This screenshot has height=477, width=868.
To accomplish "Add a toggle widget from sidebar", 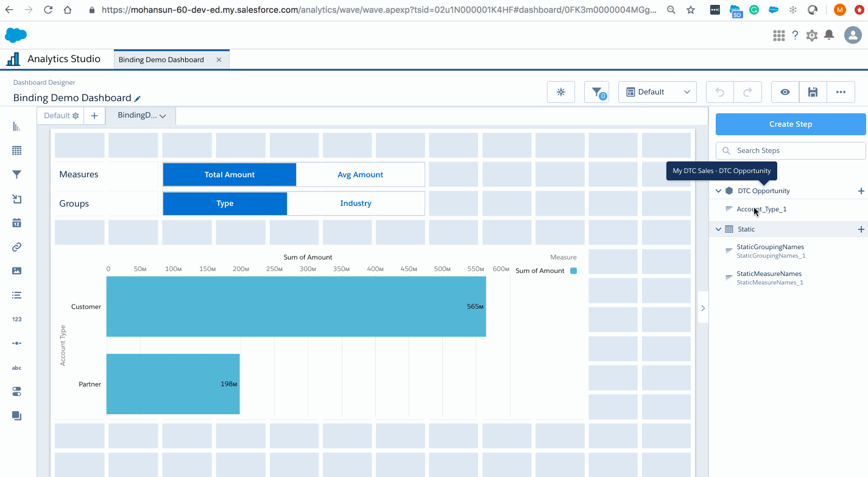I will [x=16, y=392].
